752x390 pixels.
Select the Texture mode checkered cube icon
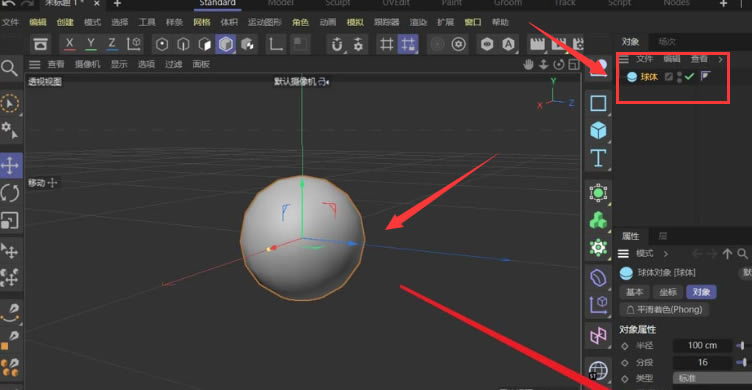pos(247,45)
